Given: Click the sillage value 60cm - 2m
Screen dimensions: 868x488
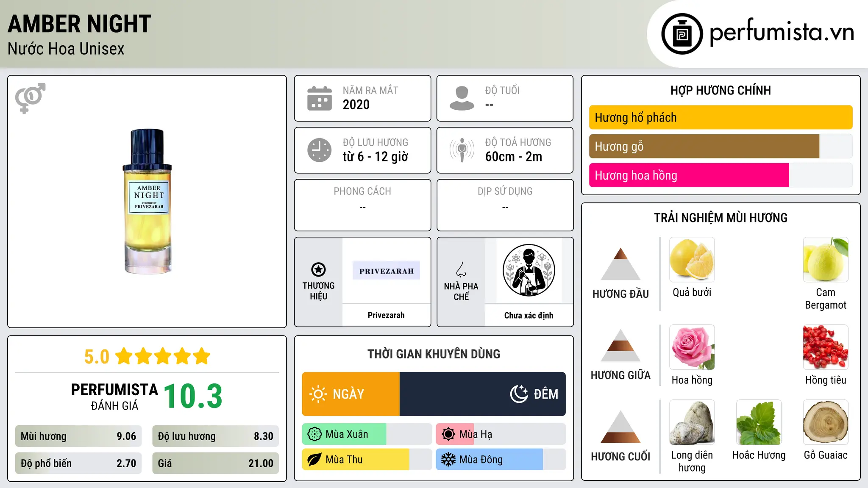Looking at the screenshot, I should [x=514, y=157].
